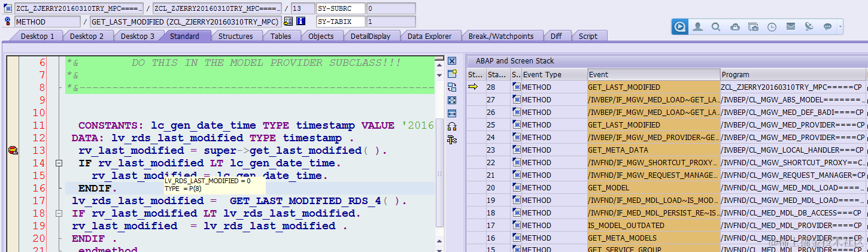This screenshot has height=252, width=868.
Task: Click the breakpoint stop icon at line 13
Action: pos(13,150)
